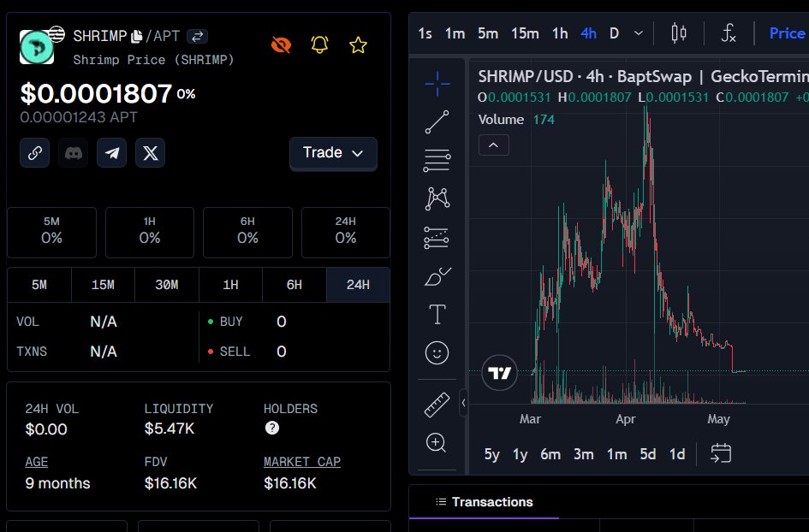Open the go-to-date calendar icon
809x532 pixels.
(721, 453)
